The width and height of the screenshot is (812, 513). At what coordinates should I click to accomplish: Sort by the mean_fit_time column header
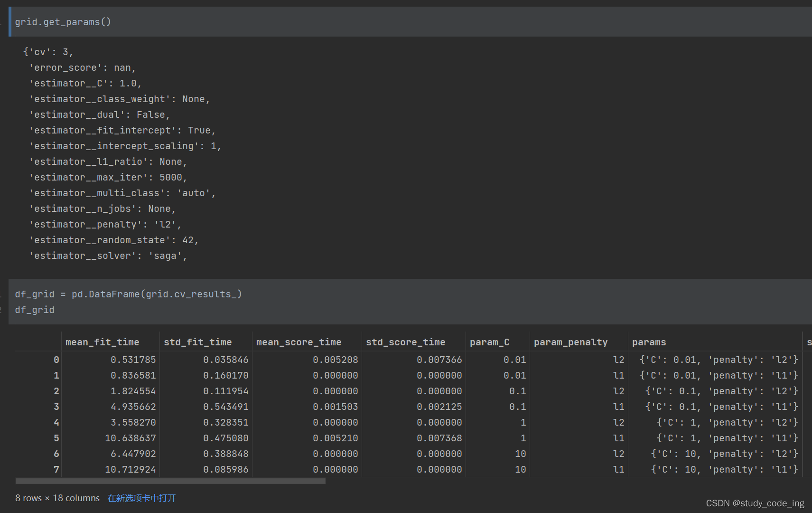102,342
